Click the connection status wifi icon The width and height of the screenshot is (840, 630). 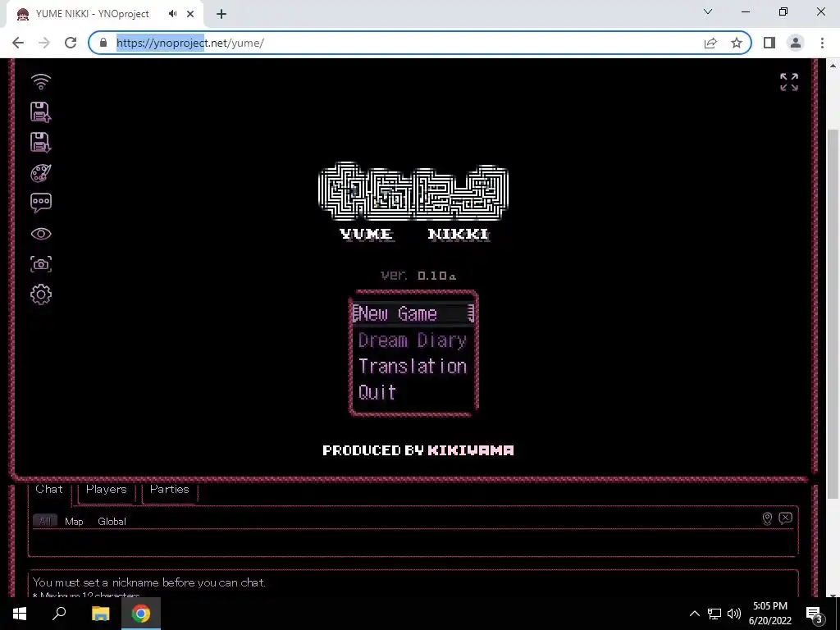pos(41,82)
